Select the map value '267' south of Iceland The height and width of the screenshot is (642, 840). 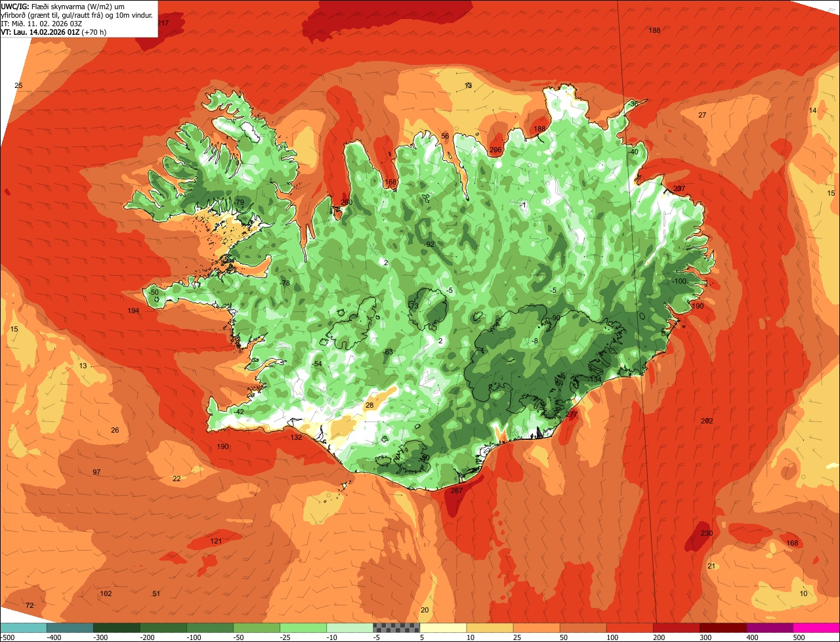[457, 490]
